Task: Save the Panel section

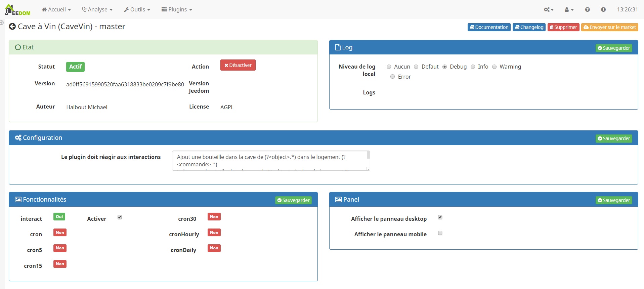Action: 614,200
